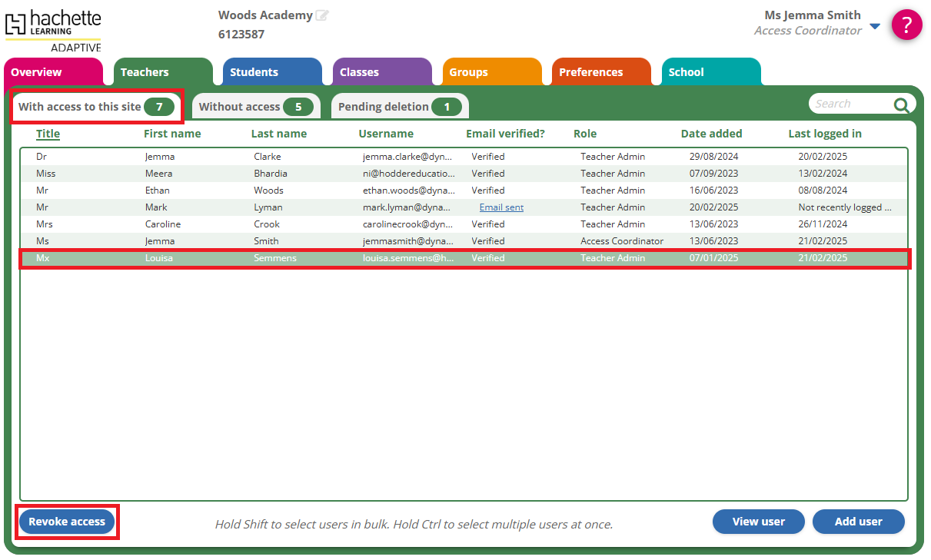Click the Hachette Learning logo
This screenshot has height=560, width=931.
pos(53,28)
